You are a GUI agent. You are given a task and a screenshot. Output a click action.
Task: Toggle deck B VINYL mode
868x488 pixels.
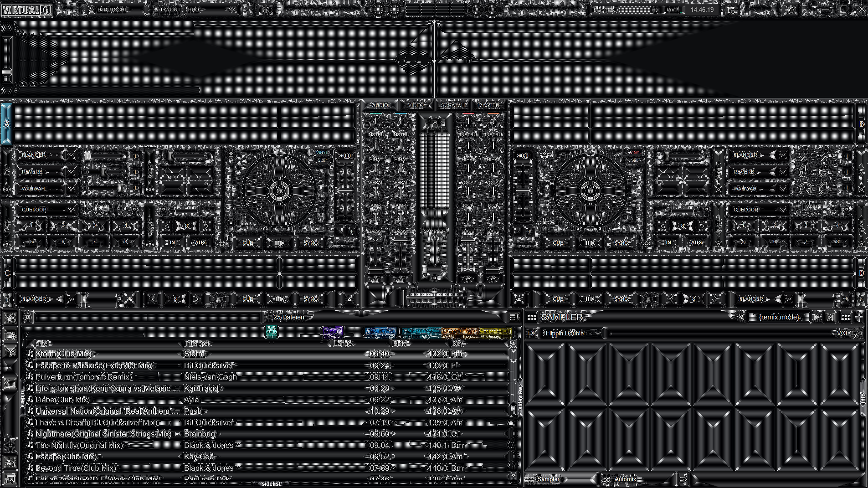click(x=635, y=153)
